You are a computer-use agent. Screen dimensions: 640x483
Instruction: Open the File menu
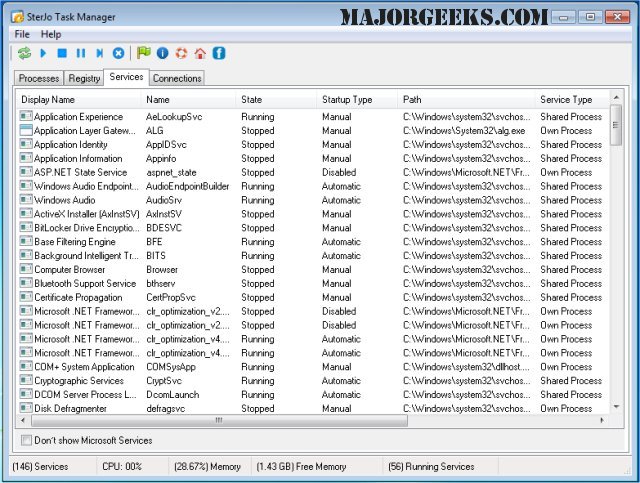click(x=22, y=34)
